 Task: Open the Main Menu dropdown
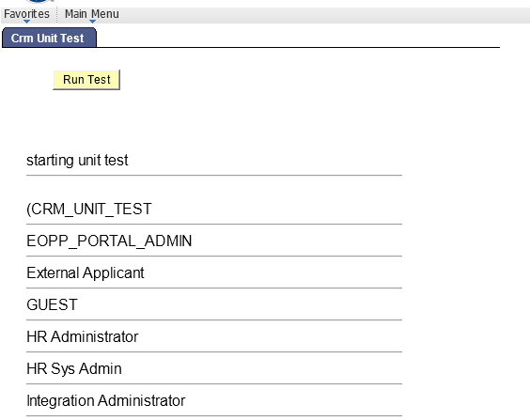tap(91, 14)
